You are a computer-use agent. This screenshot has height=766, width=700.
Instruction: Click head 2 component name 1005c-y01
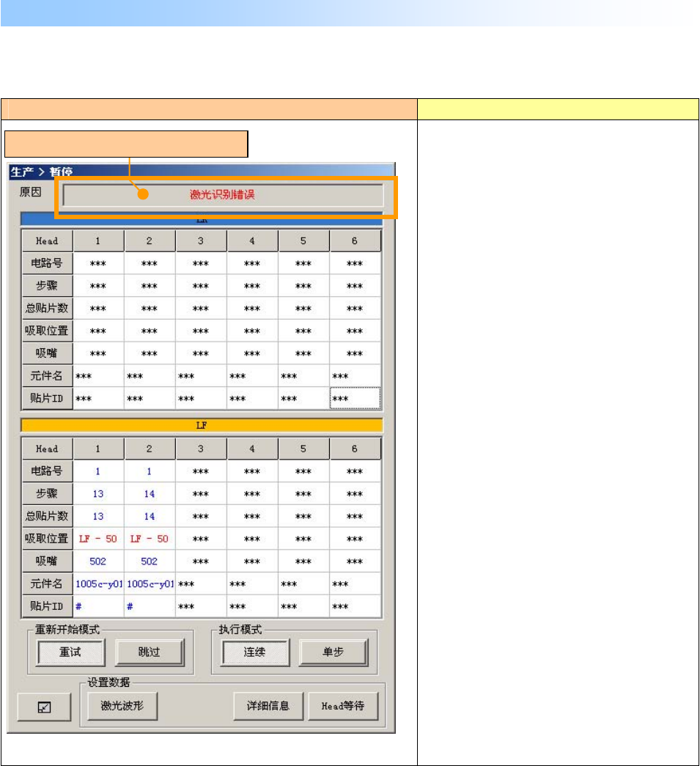(x=150, y=583)
